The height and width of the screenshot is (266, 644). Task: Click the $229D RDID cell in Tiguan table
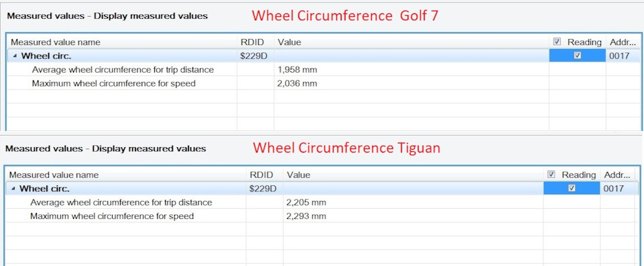point(264,189)
